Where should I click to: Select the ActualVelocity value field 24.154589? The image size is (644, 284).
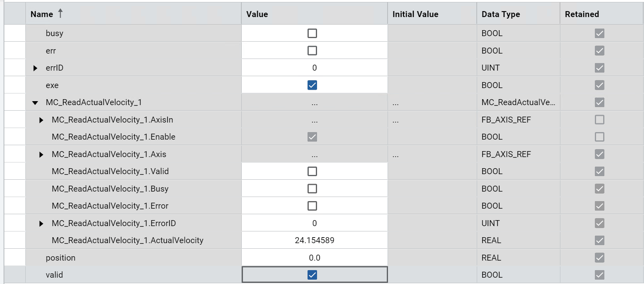pyautogui.click(x=314, y=240)
